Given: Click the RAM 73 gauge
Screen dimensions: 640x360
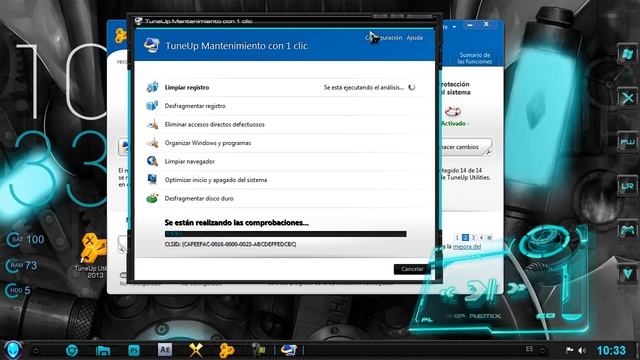Looking at the screenshot, I should [x=21, y=266].
